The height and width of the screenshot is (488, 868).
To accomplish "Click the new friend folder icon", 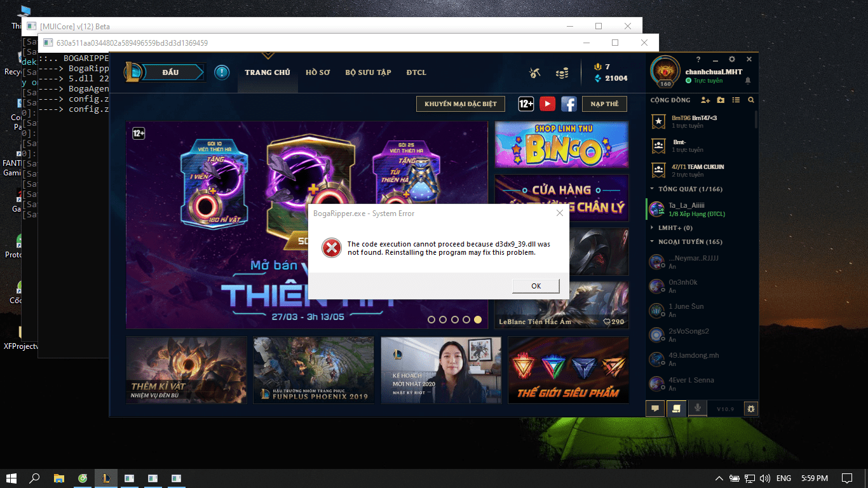I will [721, 100].
